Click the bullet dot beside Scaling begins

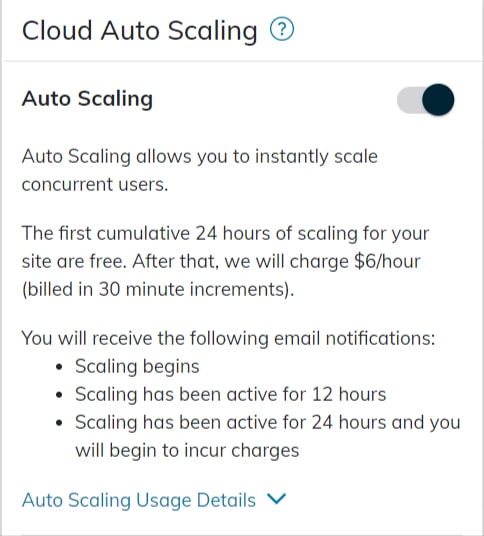(59, 367)
